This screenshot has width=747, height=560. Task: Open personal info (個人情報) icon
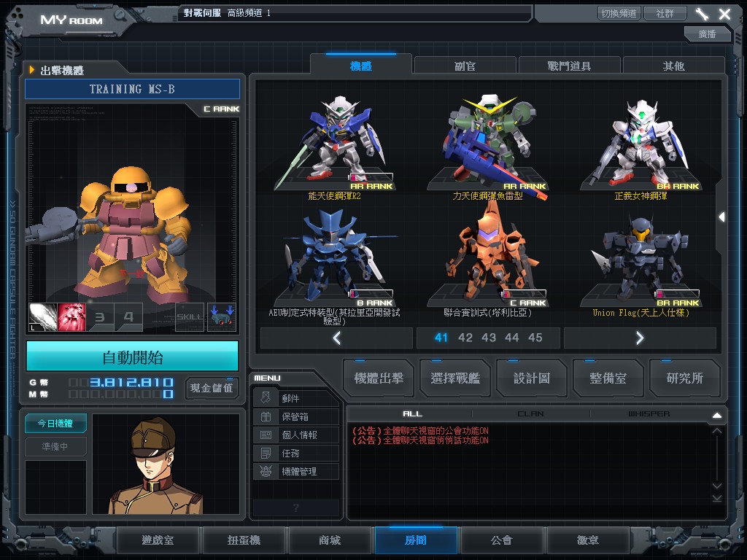[x=266, y=435]
